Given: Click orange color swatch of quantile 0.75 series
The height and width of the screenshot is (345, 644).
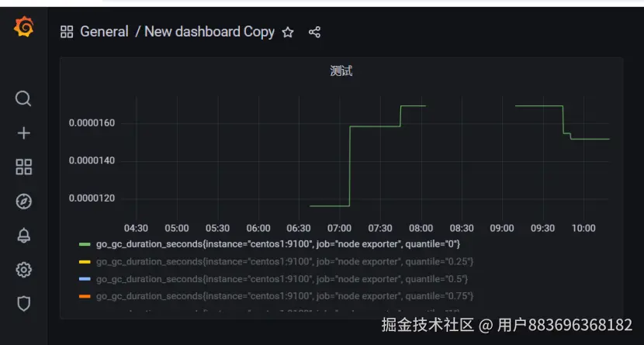Looking at the screenshot, I should (x=85, y=296).
